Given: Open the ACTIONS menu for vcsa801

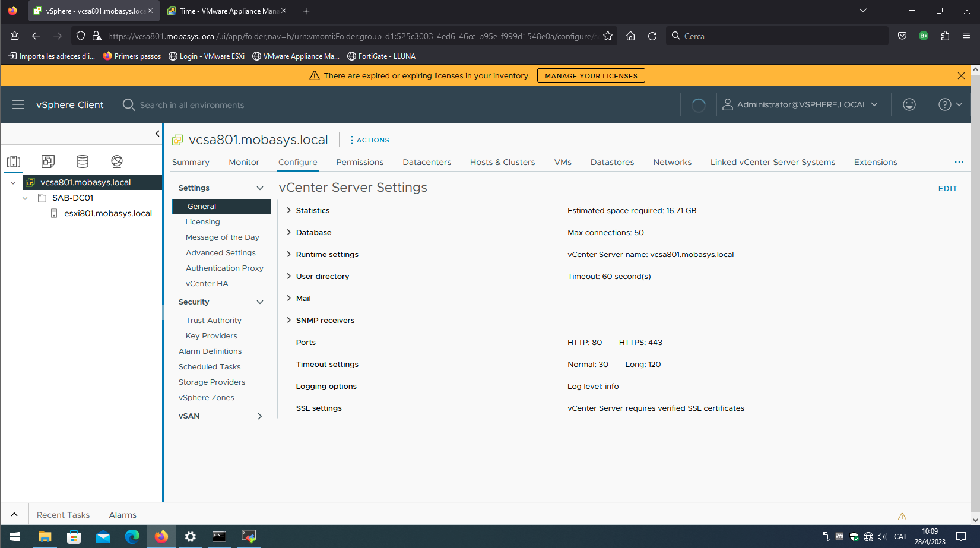Looking at the screenshot, I should 370,140.
